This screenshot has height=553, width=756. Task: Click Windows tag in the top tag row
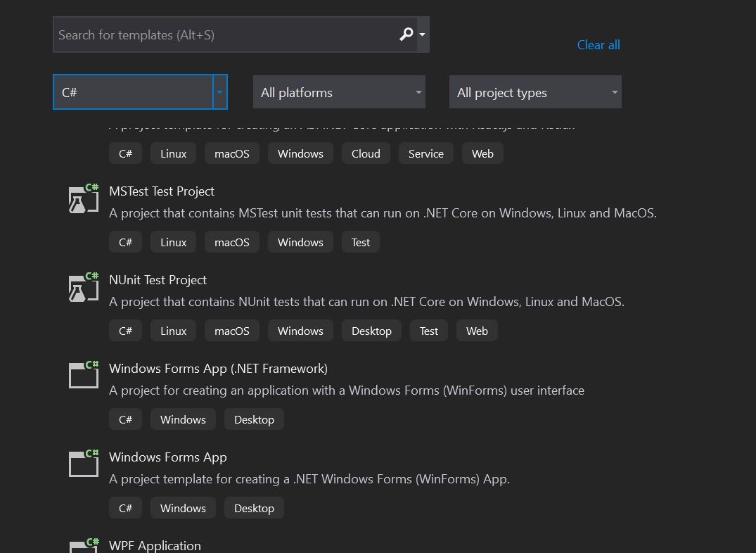click(300, 153)
